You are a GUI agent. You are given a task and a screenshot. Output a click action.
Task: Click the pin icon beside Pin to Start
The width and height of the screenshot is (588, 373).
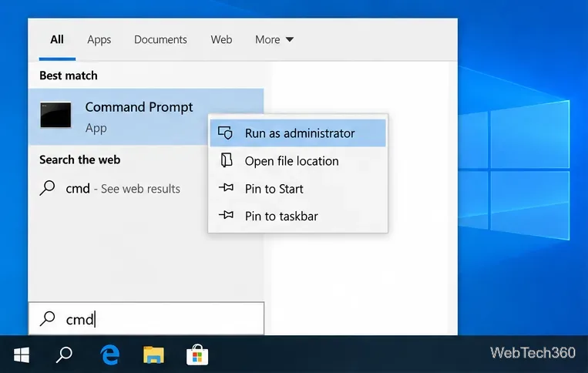coord(226,187)
